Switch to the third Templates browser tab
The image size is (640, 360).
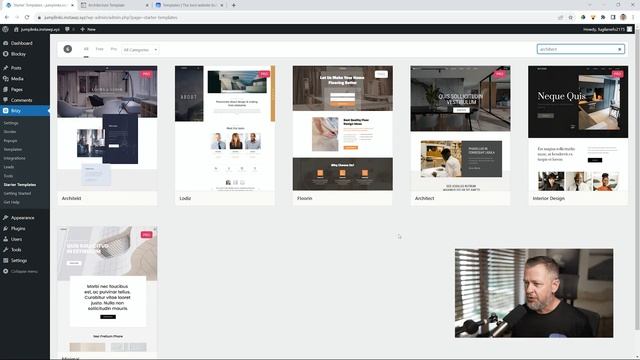click(190, 5)
